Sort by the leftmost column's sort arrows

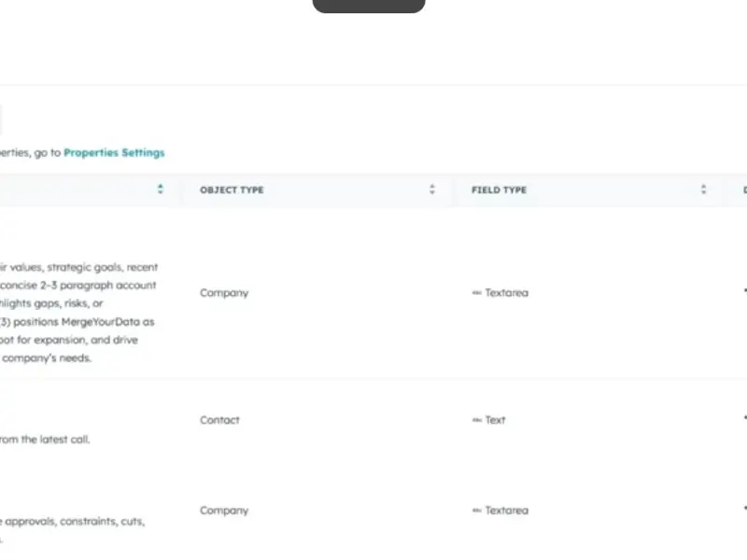(x=160, y=189)
